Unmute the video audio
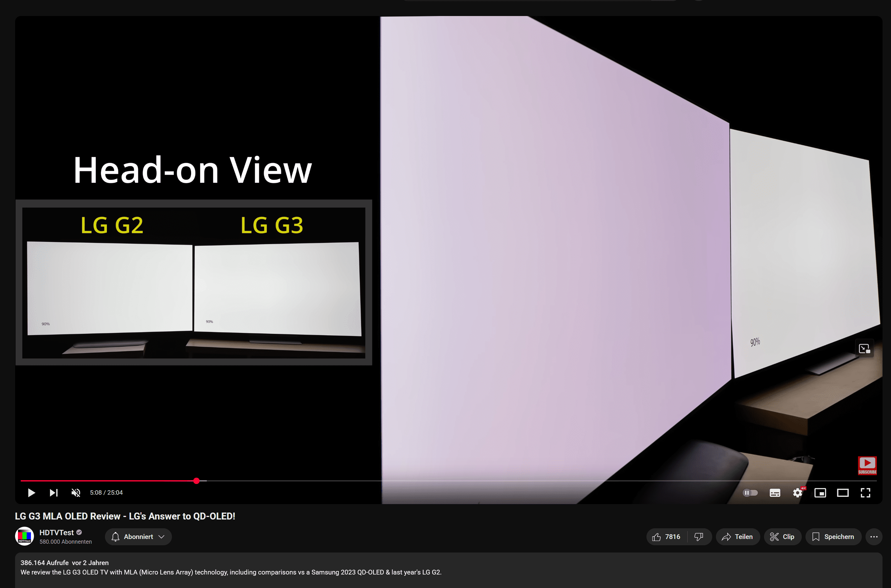891x588 pixels. pyautogui.click(x=76, y=492)
